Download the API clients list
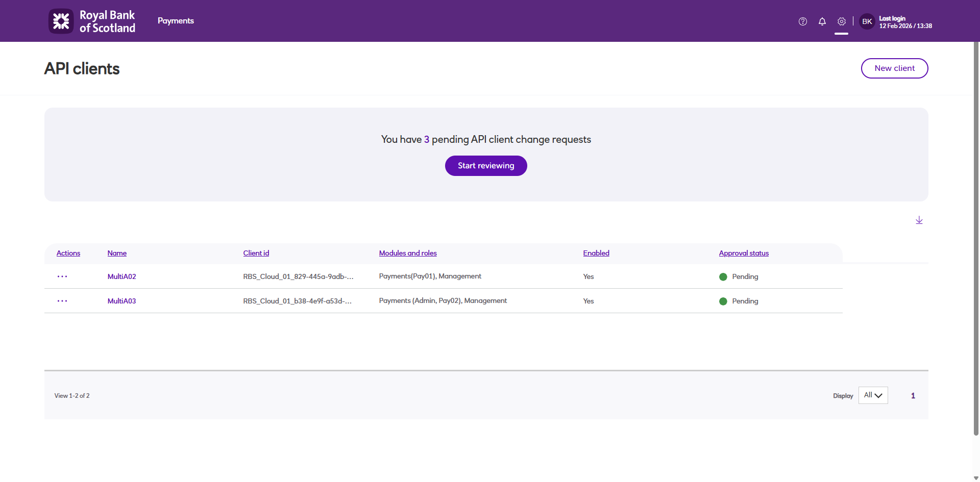The height and width of the screenshot is (482, 980). (919, 220)
